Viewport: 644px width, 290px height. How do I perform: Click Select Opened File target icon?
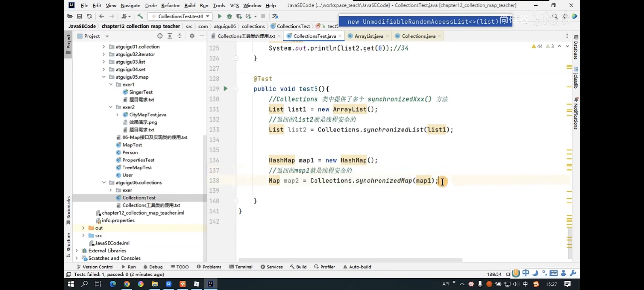tap(160, 36)
